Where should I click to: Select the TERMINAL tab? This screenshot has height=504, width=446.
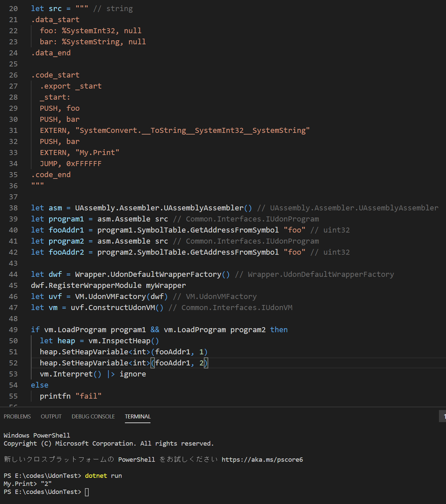tap(137, 416)
